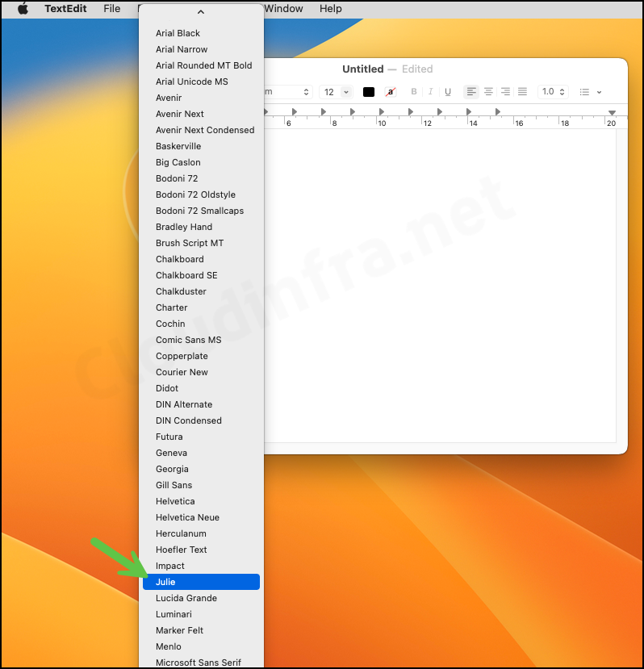Toggle underline formatting

448,92
